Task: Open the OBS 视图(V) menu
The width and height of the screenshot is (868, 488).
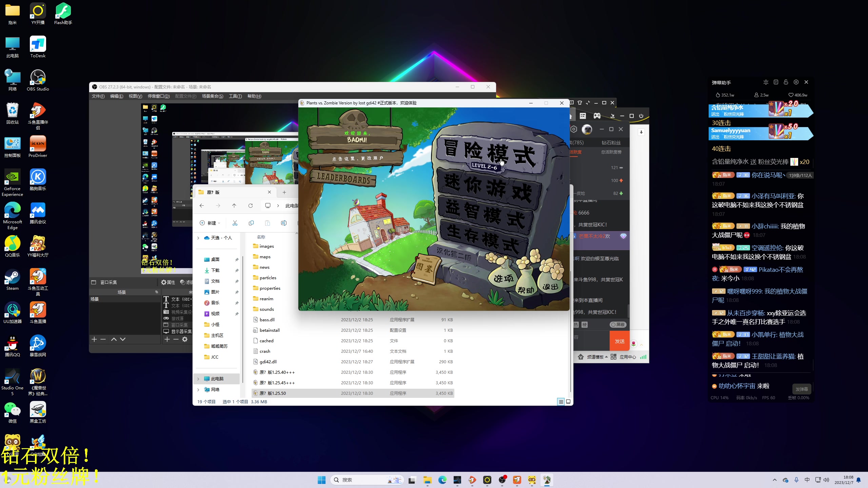Action: [x=135, y=96]
